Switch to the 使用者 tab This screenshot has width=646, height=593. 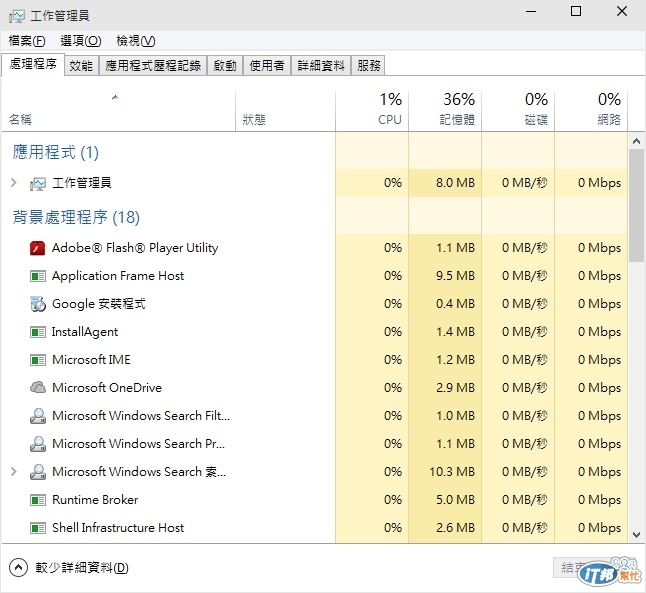pyautogui.click(x=267, y=66)
